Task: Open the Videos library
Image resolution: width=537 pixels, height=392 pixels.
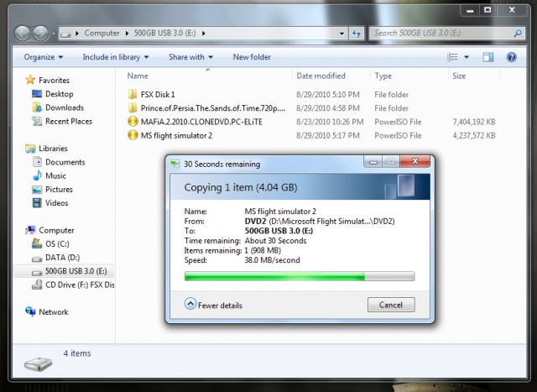Action: [56, 203]
